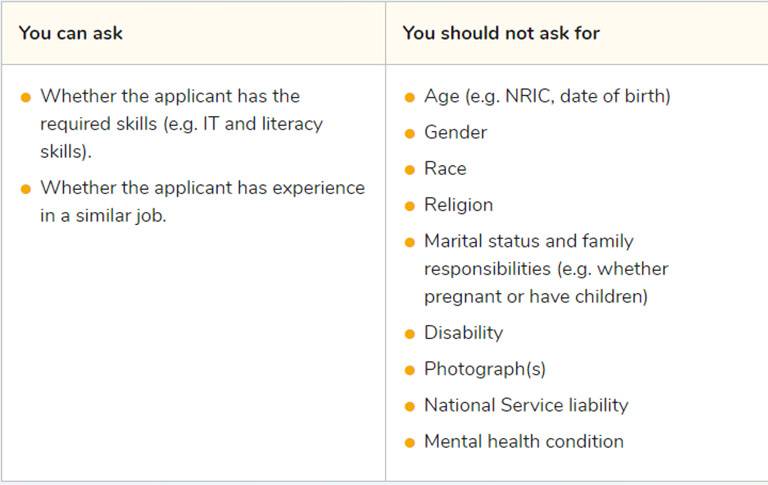Click the word 'Religion' in the list
Screen dimensions: 768x485
pos(458,204)
